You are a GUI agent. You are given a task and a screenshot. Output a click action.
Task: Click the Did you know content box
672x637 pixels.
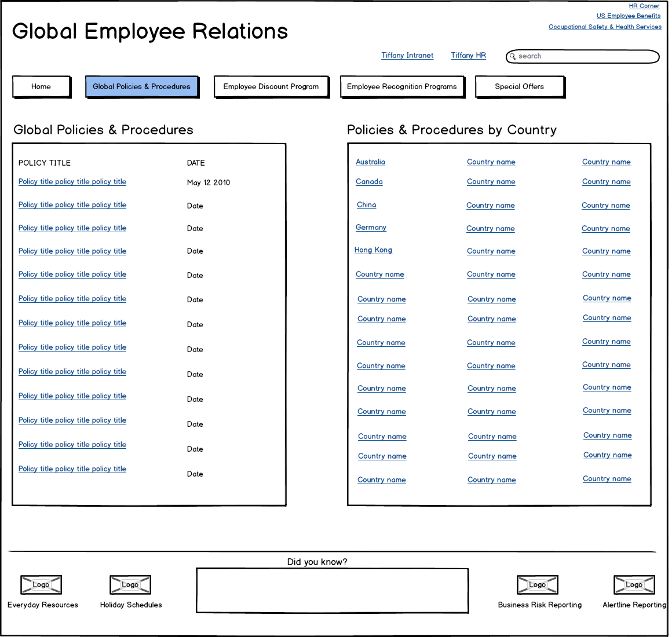tap(333, 591)
